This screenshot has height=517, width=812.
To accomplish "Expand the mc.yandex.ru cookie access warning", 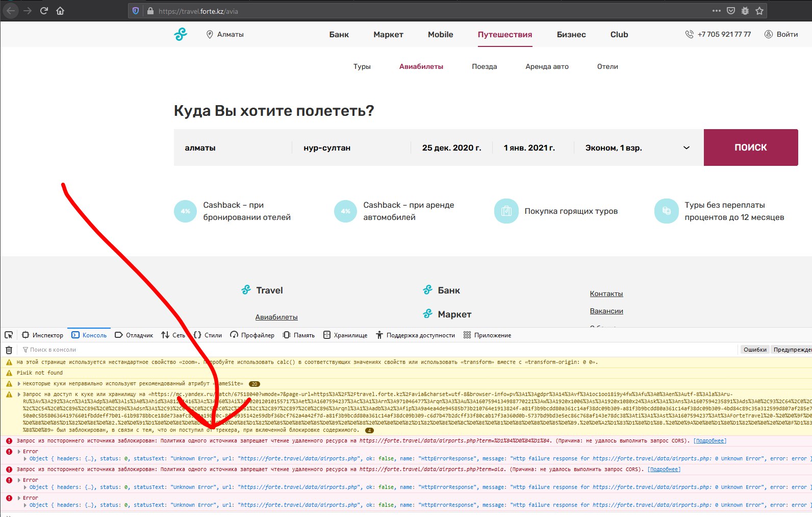I will tap(19, 395).
